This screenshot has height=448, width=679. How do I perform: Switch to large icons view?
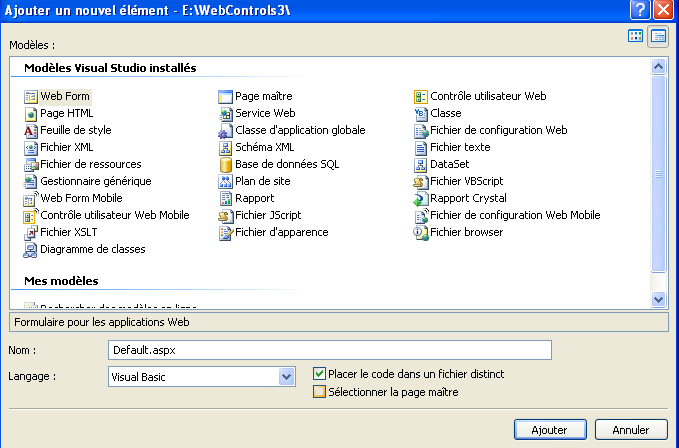point(635,36)
